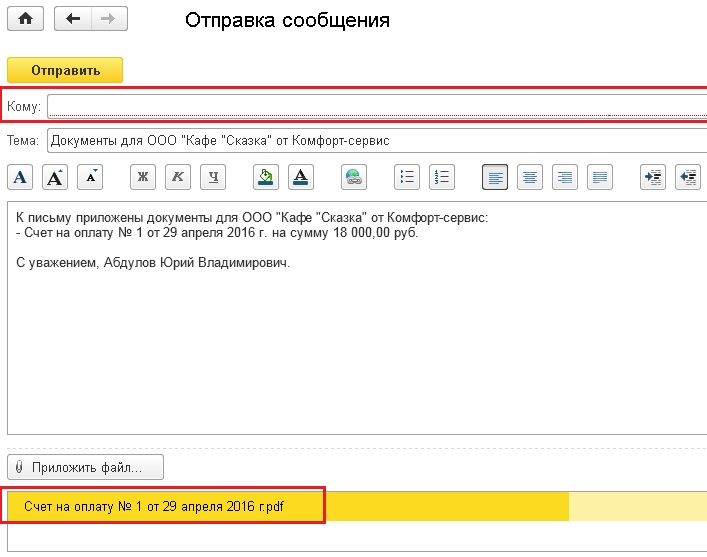Open the font selection icon
Viewport: 707px width, 557px height.
tap(20, 177)
